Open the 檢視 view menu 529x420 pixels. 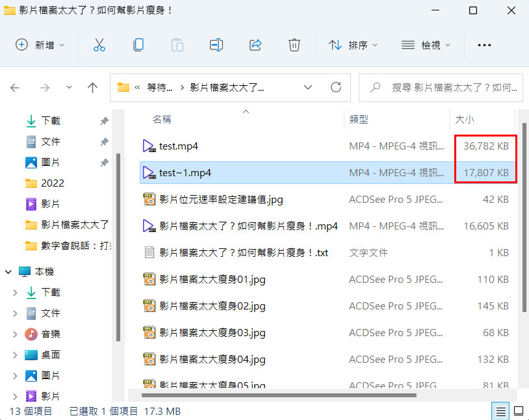(x=426, y=45)
